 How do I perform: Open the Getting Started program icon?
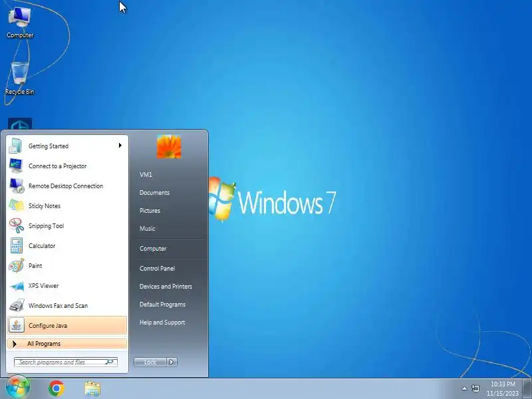(15, 146)
